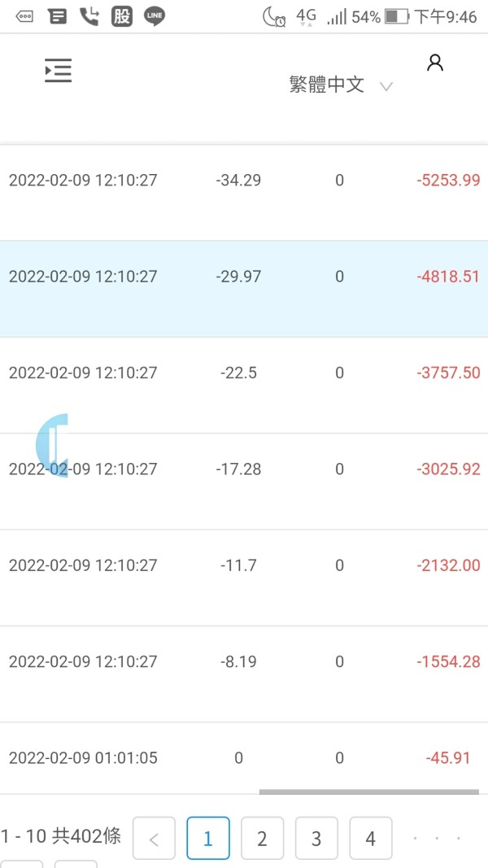Tap the do-not-disturb moon icon
Image resolution: width=488 pixels, height=868 pixels.
274,16
